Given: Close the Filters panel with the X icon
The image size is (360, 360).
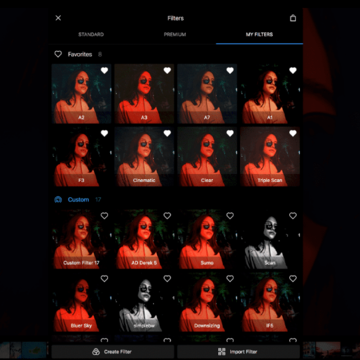Looking at the screenshot, I should (x=58, y=18).
